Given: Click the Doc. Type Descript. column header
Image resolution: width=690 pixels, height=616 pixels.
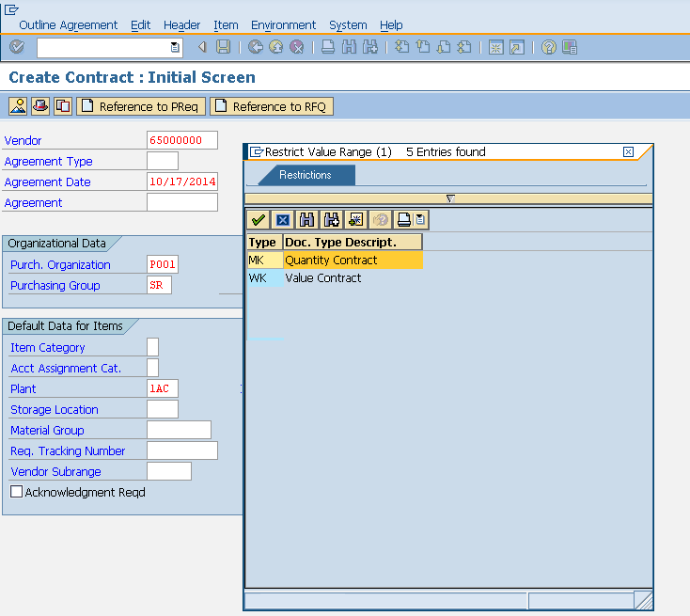Looking at the screenshot, I should 353,243.
